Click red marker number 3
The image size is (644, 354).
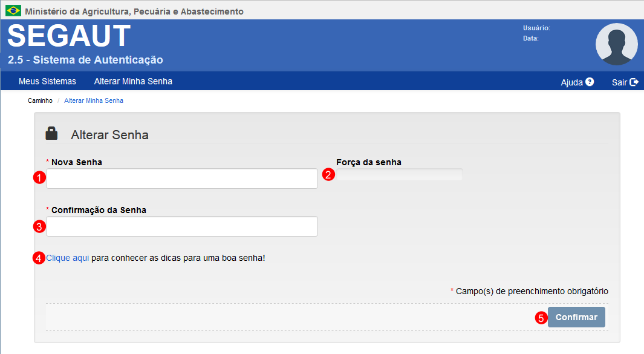point(39,226)
